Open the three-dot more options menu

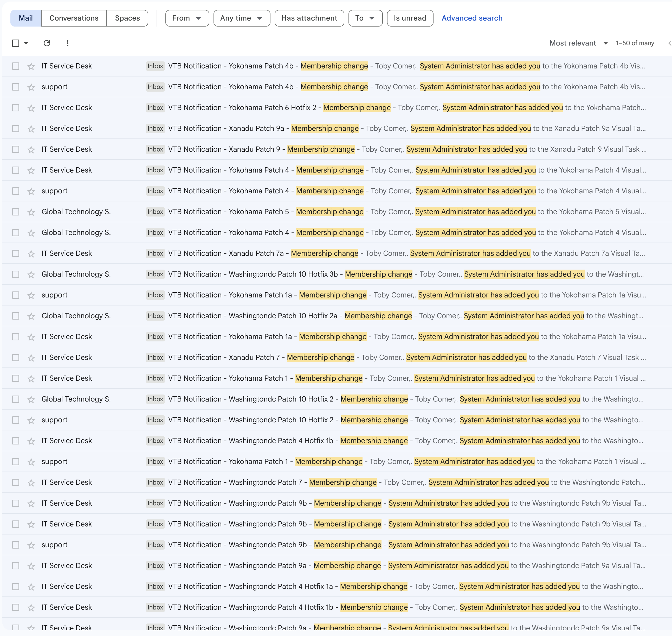67,43
